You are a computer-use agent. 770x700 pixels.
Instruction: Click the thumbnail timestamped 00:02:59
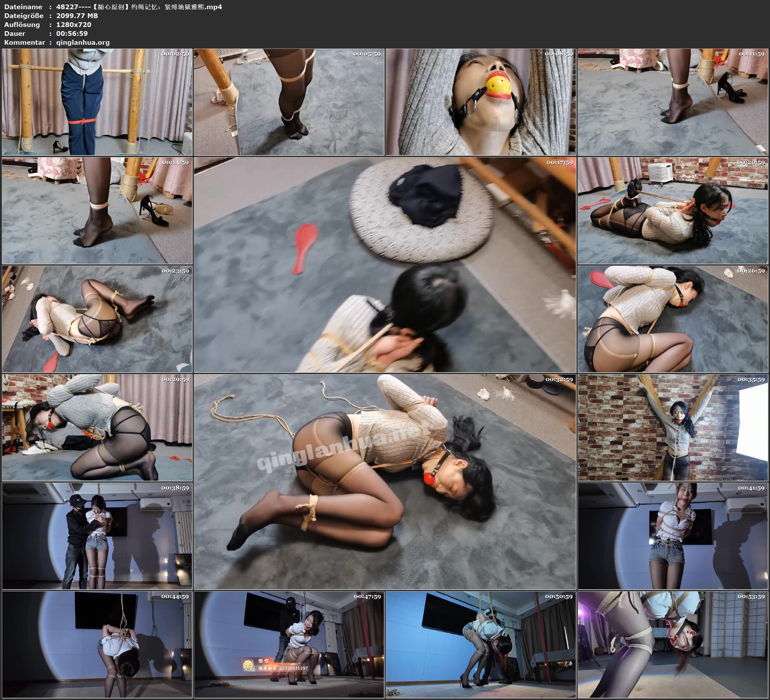point(97,102)
